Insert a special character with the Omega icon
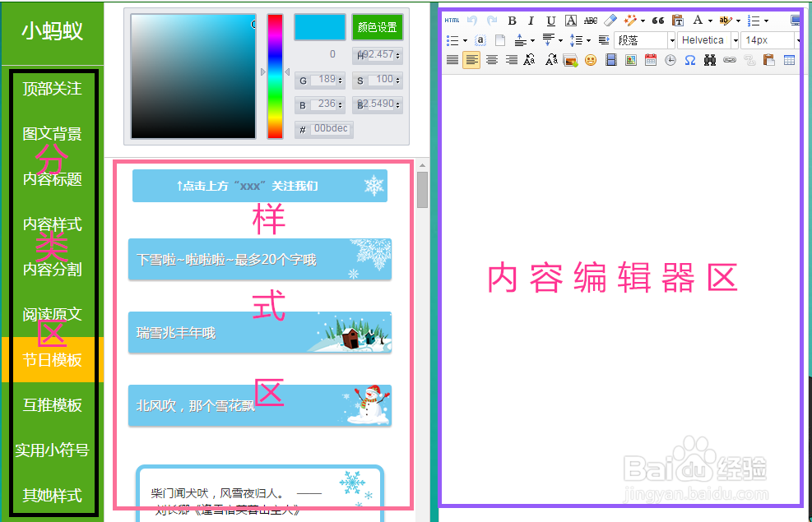The image size is (812, 522). click(x=689, y=59)
